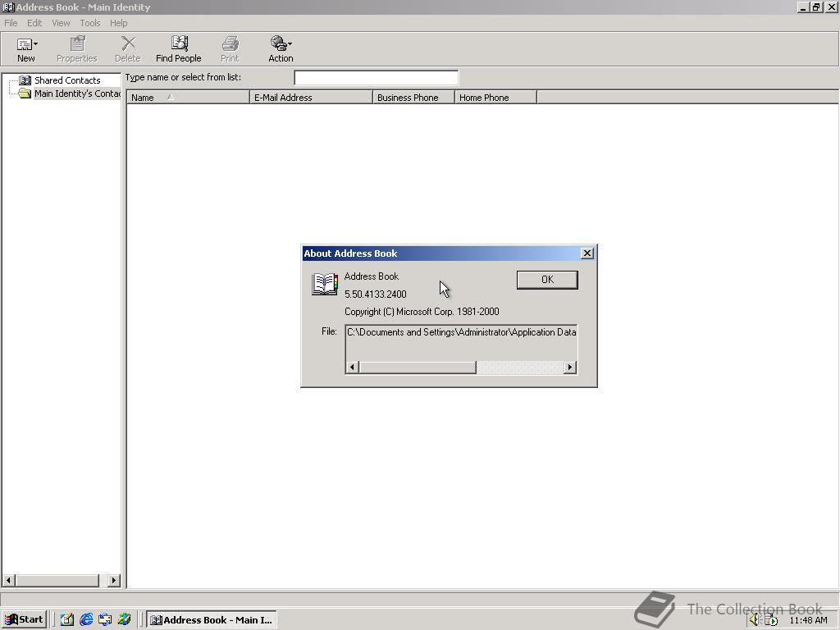Launch Internet Explorer from quick launch
Screen dimensions: 840x630
pos(86,620)
